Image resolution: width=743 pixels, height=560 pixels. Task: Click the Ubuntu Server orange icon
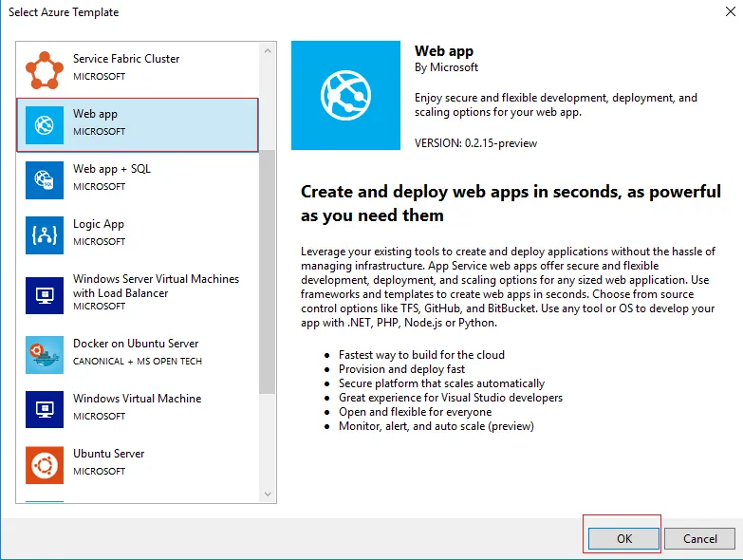click(x=45, y=465)
